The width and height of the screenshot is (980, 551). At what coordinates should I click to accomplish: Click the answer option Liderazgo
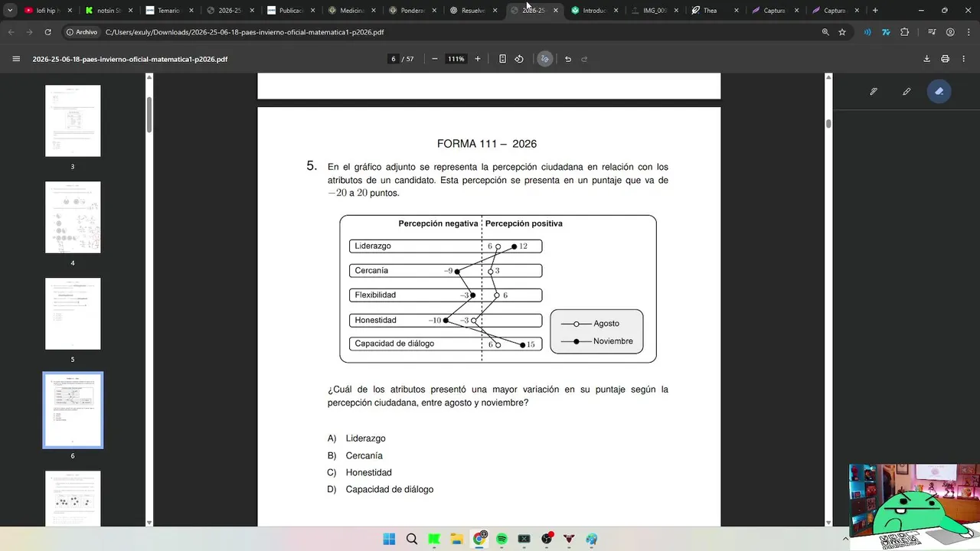click(x=365, y=439)
